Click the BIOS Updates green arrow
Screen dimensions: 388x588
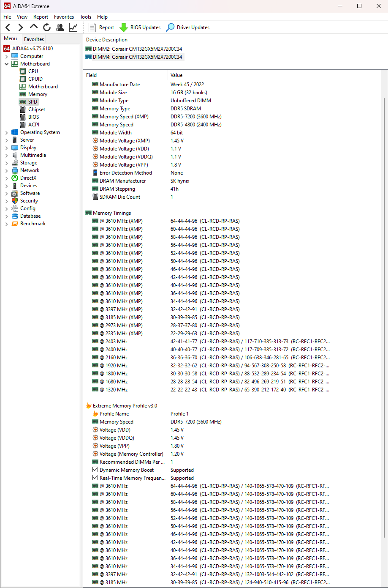pos(124,27)
